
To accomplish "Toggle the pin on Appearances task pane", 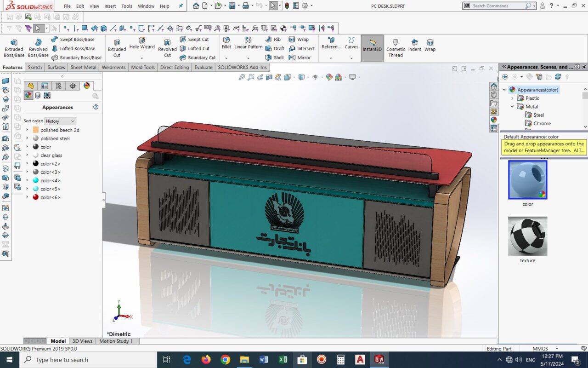I will coord(585,67).
